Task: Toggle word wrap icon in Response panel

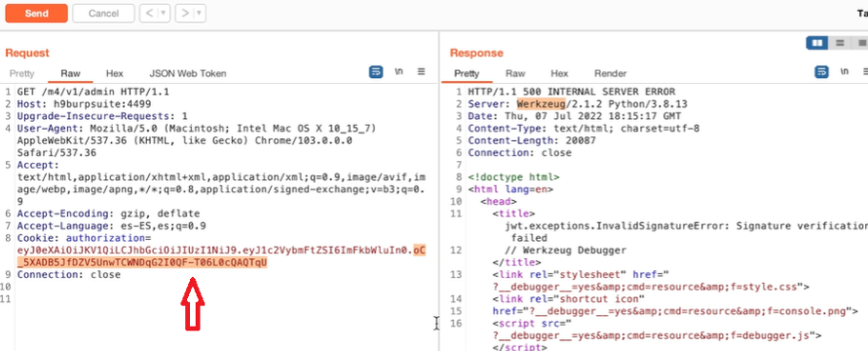Action: pyautogui.click(x=821, y=72)
